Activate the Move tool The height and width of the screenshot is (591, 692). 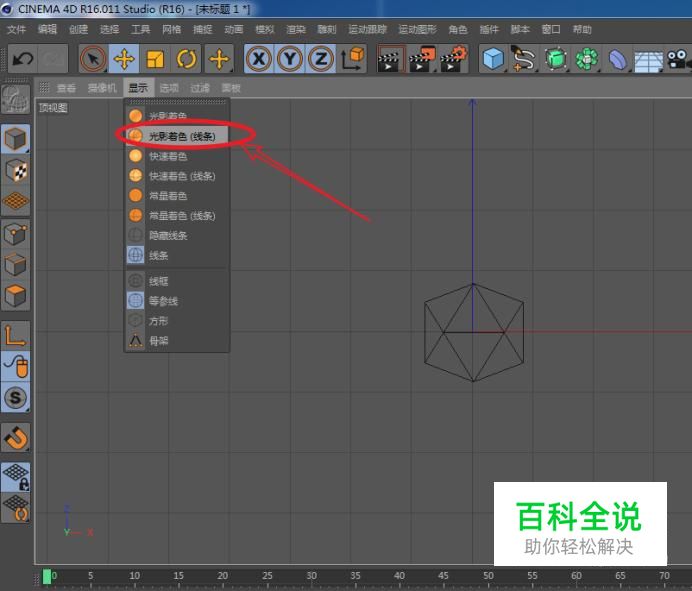point(124,58)
